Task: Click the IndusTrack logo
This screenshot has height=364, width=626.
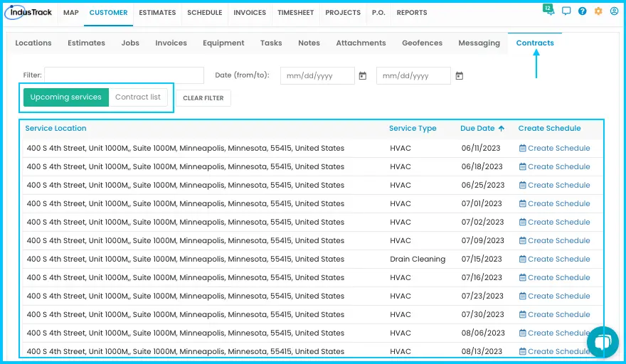Action: point(28,12)
